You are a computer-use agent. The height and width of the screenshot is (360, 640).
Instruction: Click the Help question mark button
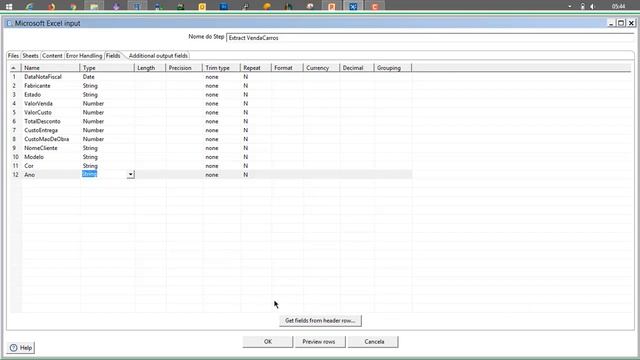(x=21, y=348)
